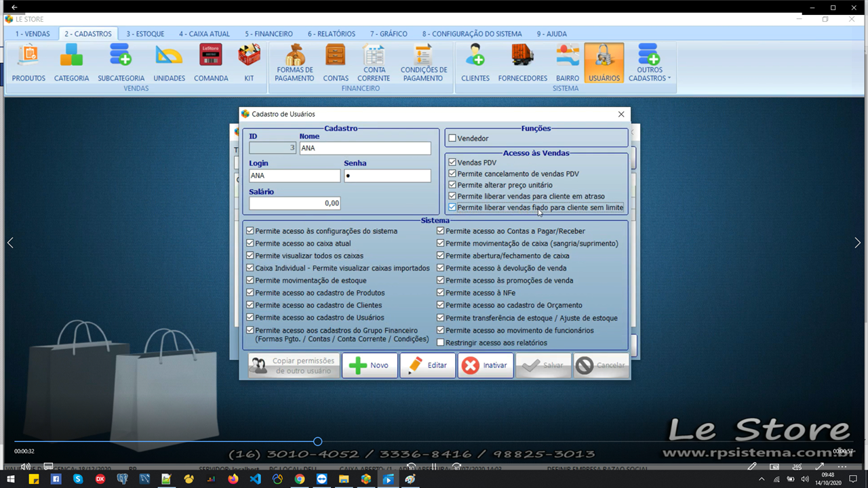Click Copiar permissões de outro usuário
Viewport: 868px width, 488px height.
point(294,365)
